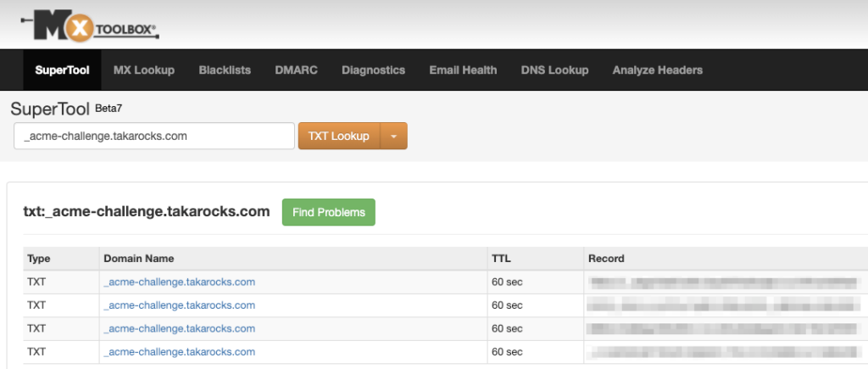Open the Blacklists tab
Screen dimensions: 868x369
225,70
